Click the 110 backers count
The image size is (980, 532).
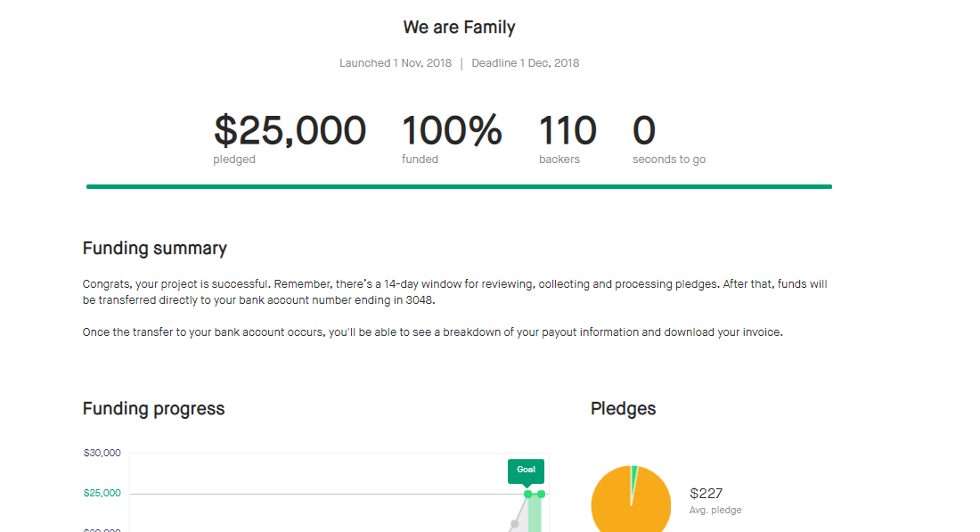(568, 131)
